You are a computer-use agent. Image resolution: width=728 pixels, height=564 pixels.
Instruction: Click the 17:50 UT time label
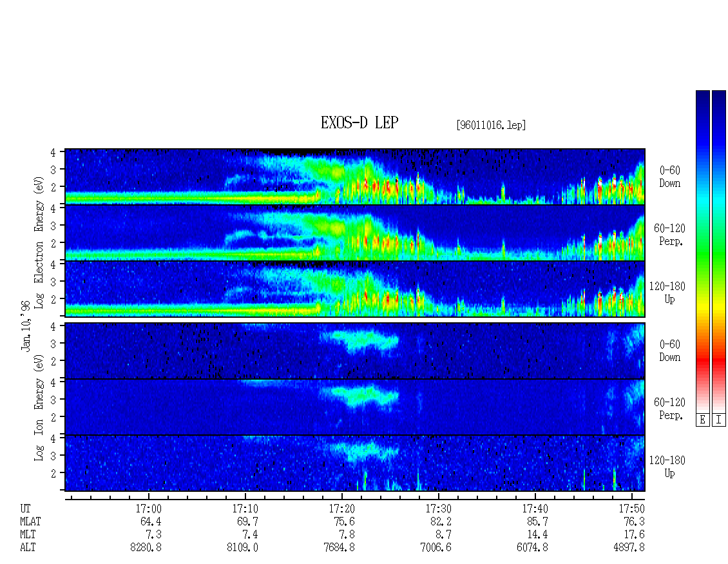[631, 509]
